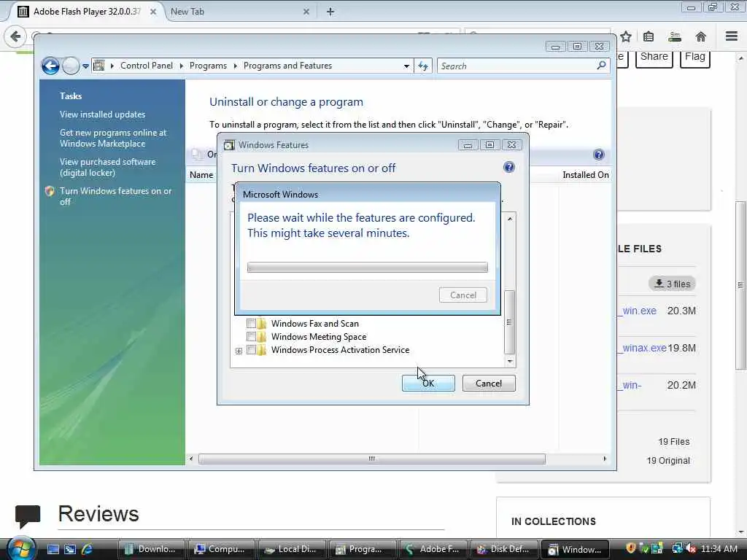Close the Adobe Flash Player tab

(153, 12)
